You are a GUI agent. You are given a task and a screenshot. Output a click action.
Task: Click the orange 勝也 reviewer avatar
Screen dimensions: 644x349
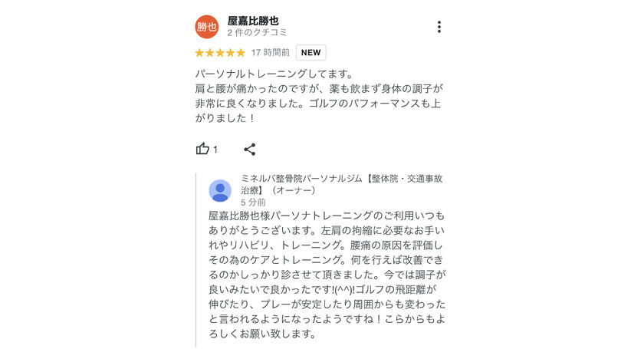coord(207,27)
